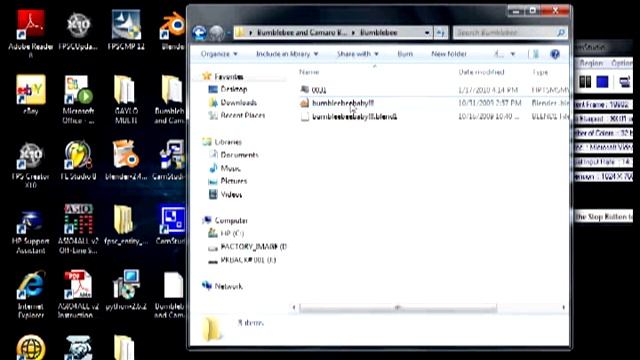Click the blue Stop button in the CamStudio window
640x360 pixels.
[x=602, y=82]
